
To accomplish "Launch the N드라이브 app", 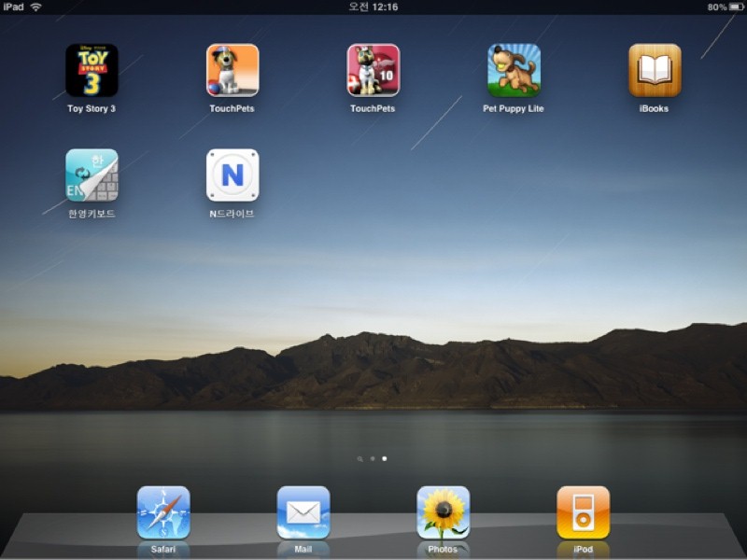I will pos(233,175).
